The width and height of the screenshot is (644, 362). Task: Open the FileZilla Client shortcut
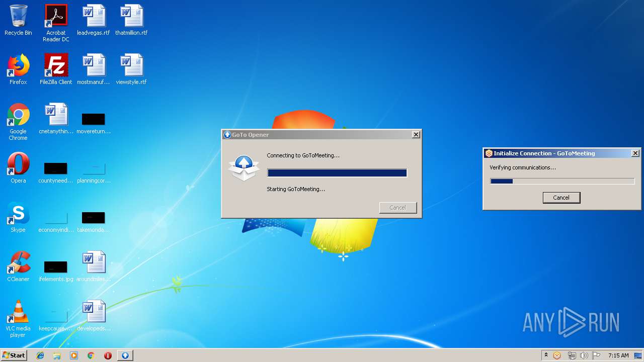pyautogui.click(x=56, y=69)
